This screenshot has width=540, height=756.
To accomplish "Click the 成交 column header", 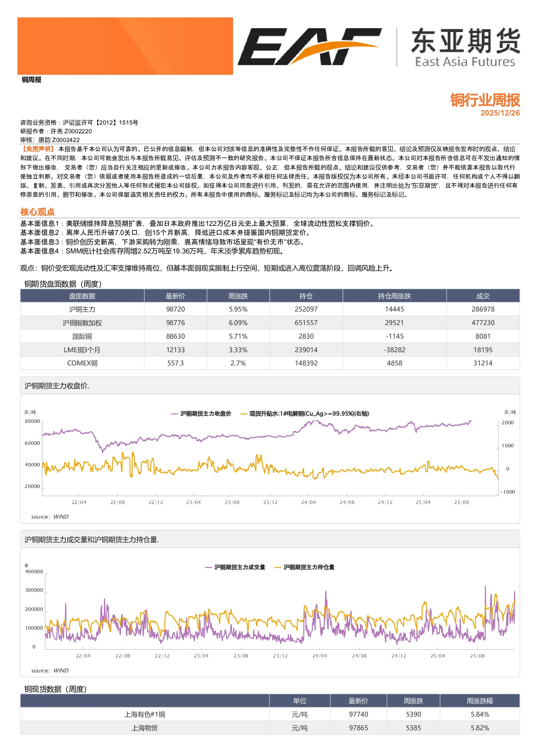I will (483, 296).
